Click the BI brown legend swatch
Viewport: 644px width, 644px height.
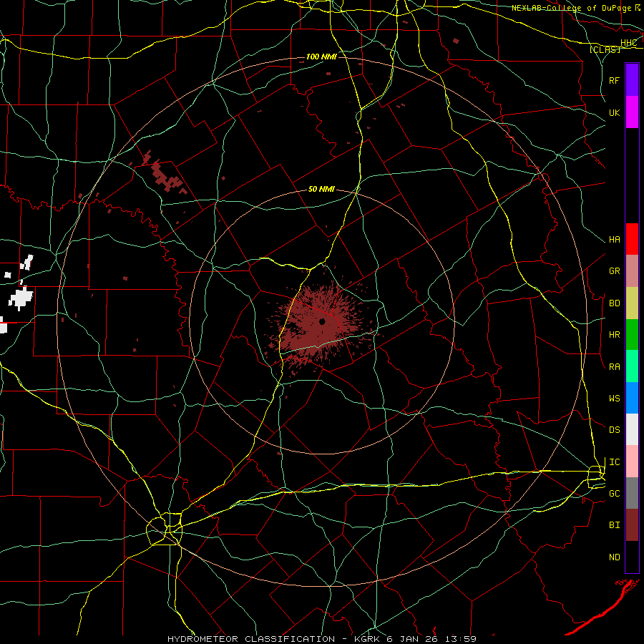632,525
